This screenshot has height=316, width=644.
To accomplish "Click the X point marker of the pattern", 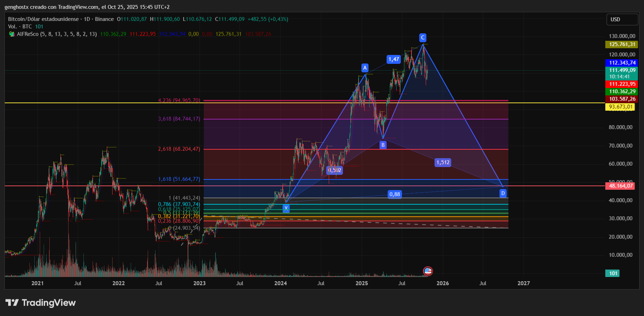I will pyautogui.click(x=286, y=209).
